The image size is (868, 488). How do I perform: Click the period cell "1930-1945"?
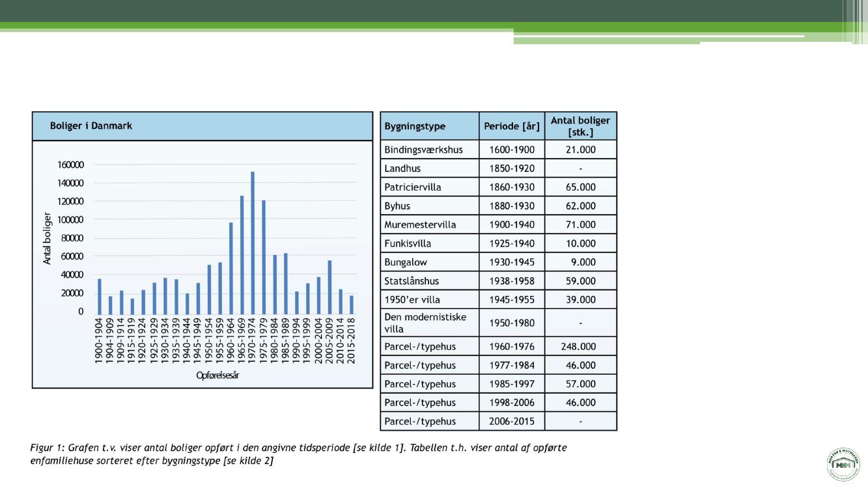[512, 262]
